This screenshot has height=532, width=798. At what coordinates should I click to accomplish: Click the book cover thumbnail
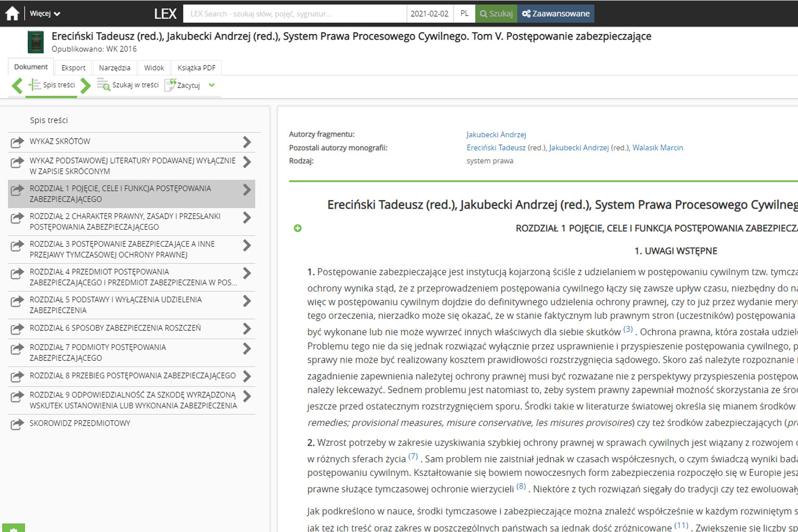(36, 42)
